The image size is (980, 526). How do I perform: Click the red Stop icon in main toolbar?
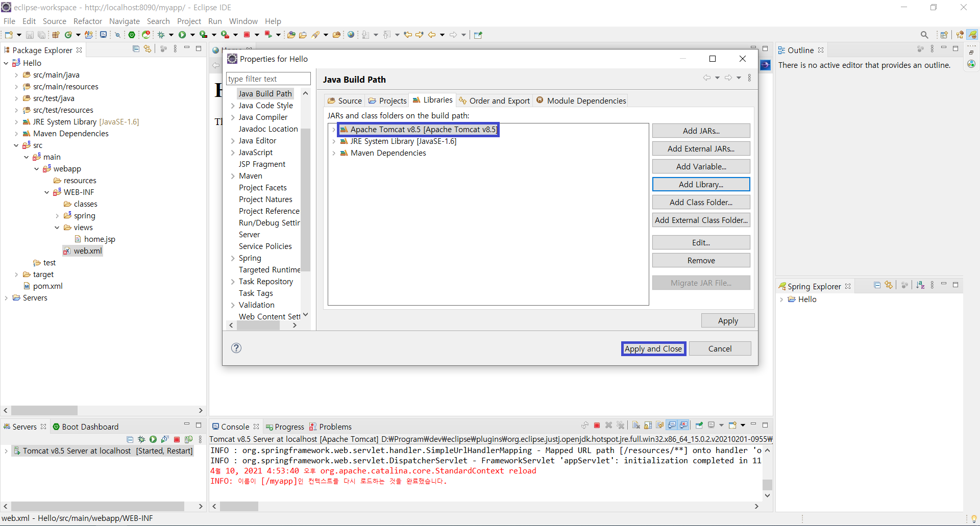pos(247,35)
